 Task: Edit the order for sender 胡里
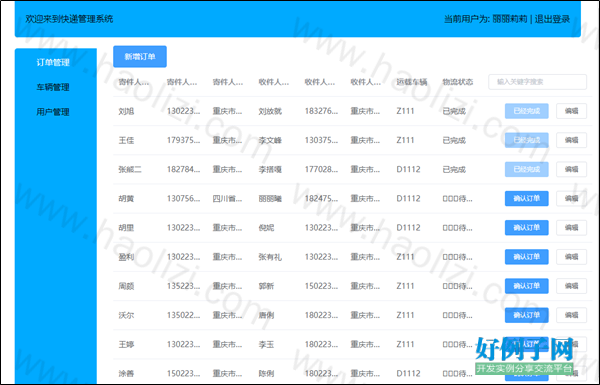[571, 227]
